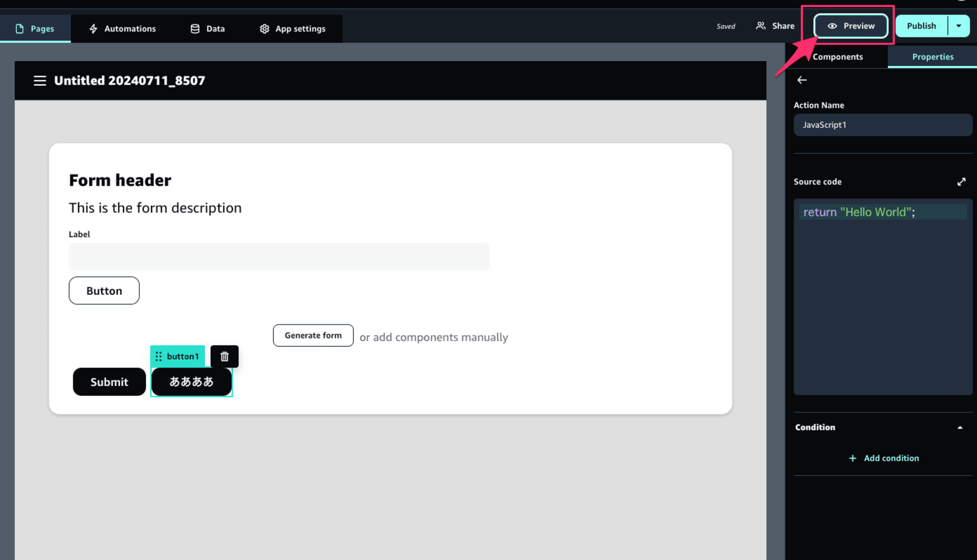Click the outlined Button in the form

[104, 290]
